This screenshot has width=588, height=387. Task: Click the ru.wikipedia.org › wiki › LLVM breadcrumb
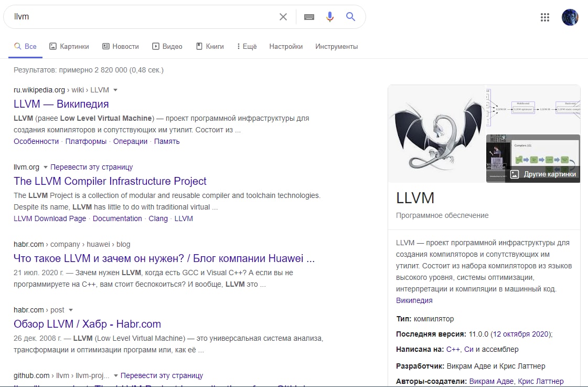coord(61,90)
